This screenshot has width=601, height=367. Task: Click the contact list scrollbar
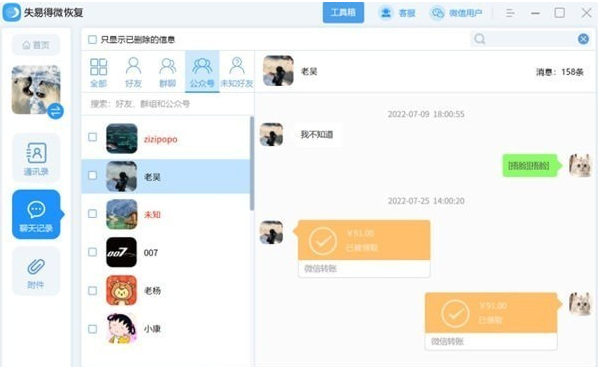[252, 164]
